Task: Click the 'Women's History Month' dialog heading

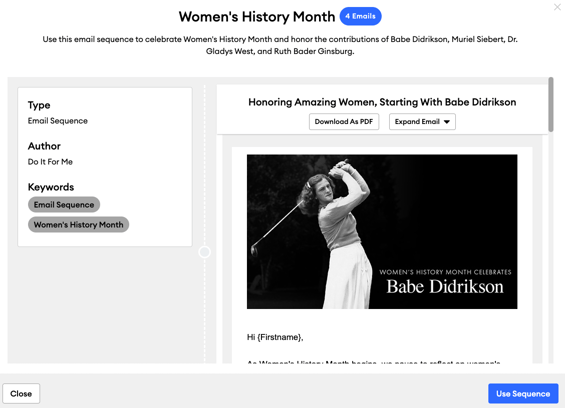Action: (257, 17)
